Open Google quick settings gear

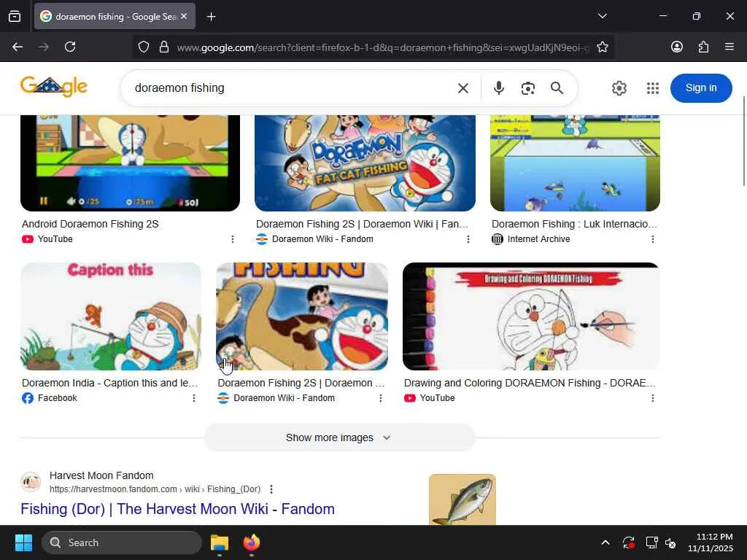click(619, 88)
